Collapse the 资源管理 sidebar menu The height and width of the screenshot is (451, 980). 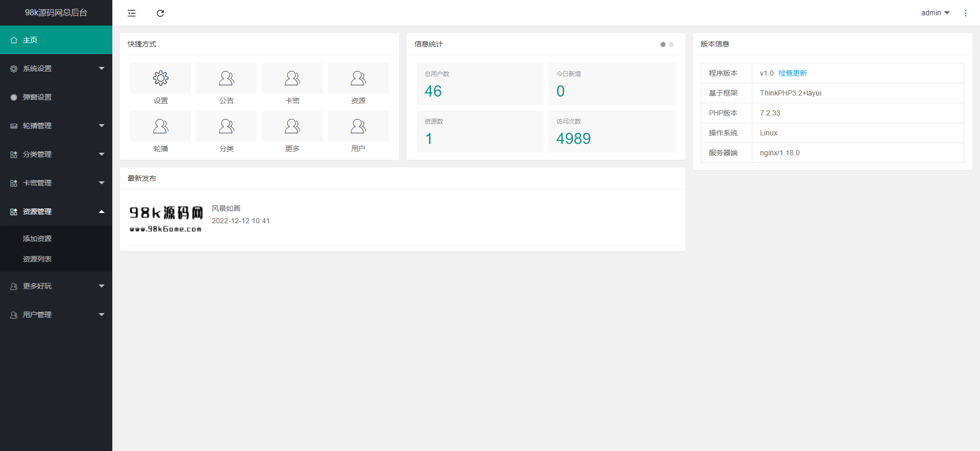coord(56,211)
